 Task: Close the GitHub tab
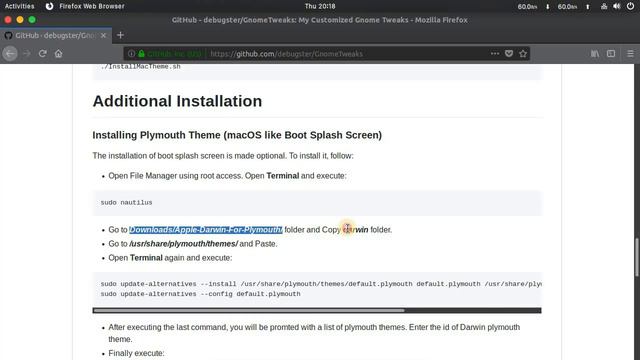103,36
